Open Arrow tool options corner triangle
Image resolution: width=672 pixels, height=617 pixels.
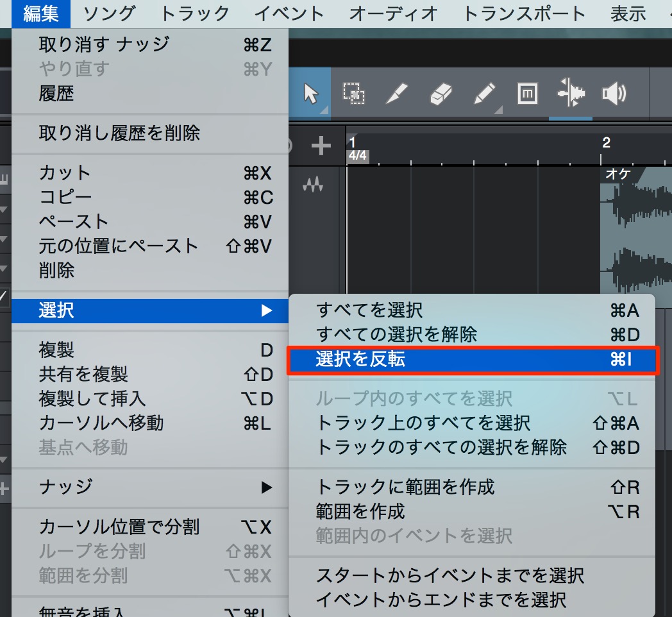tap(324, 110)
